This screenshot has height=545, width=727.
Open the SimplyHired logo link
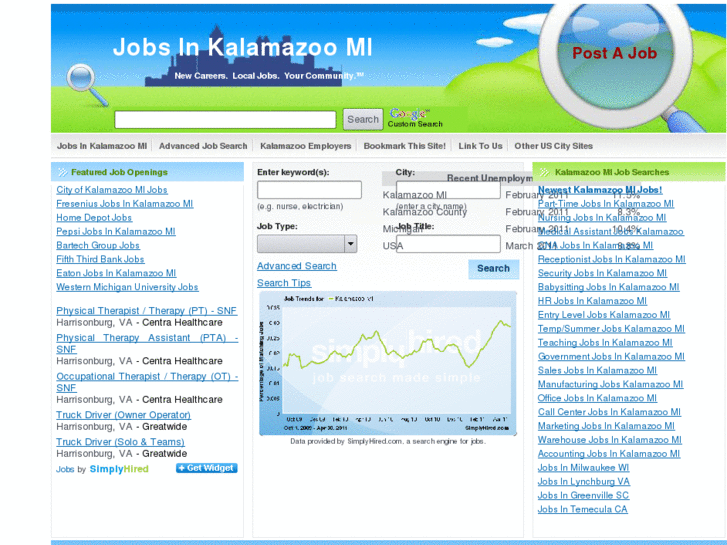pyautogui.click(x=119, y=469)
